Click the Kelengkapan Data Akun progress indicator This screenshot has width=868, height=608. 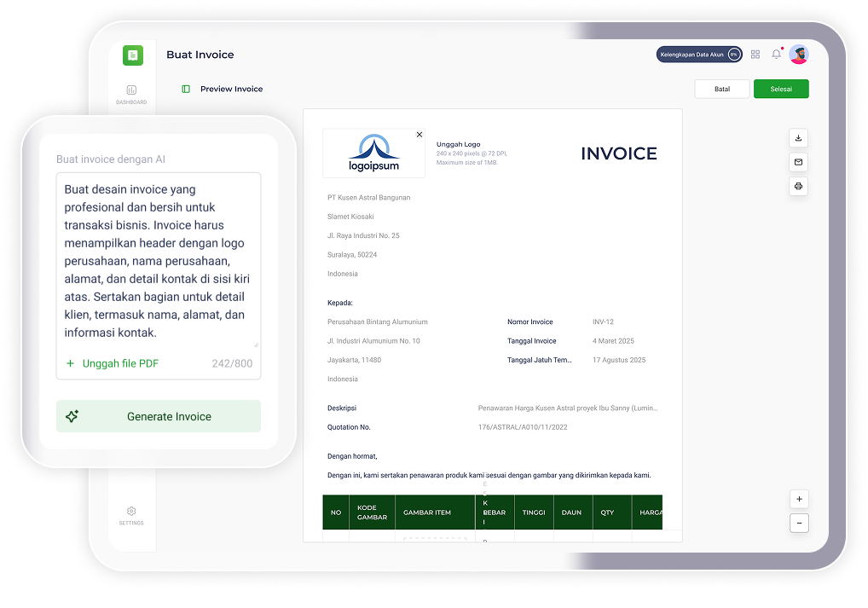(x=698, y=55)
